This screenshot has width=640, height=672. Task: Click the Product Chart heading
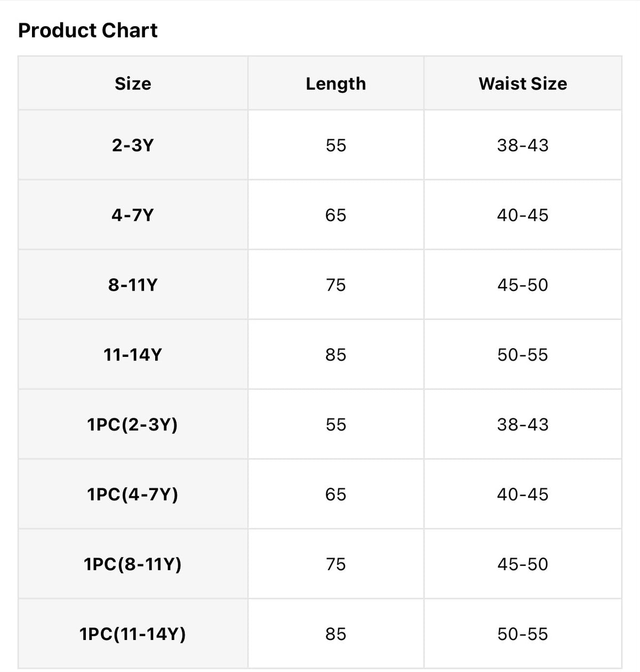(88, 30)
